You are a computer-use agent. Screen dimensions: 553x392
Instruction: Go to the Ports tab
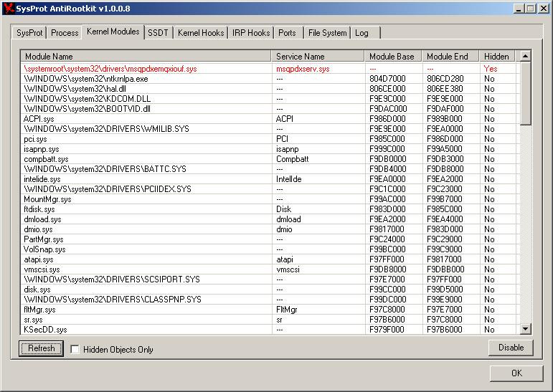[287, 33]
